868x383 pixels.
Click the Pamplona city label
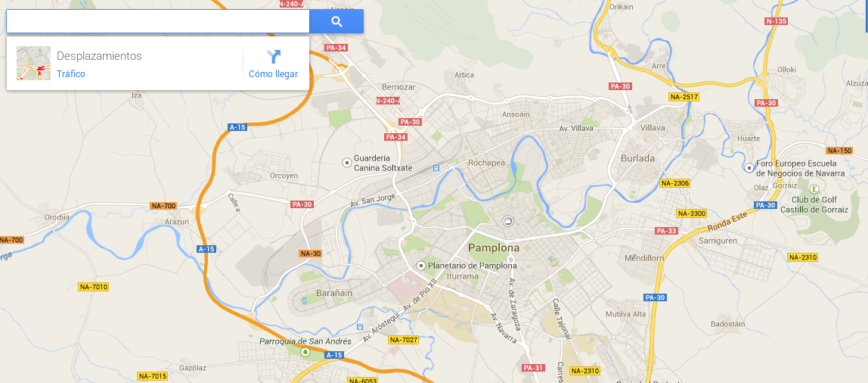pos(494,248)
